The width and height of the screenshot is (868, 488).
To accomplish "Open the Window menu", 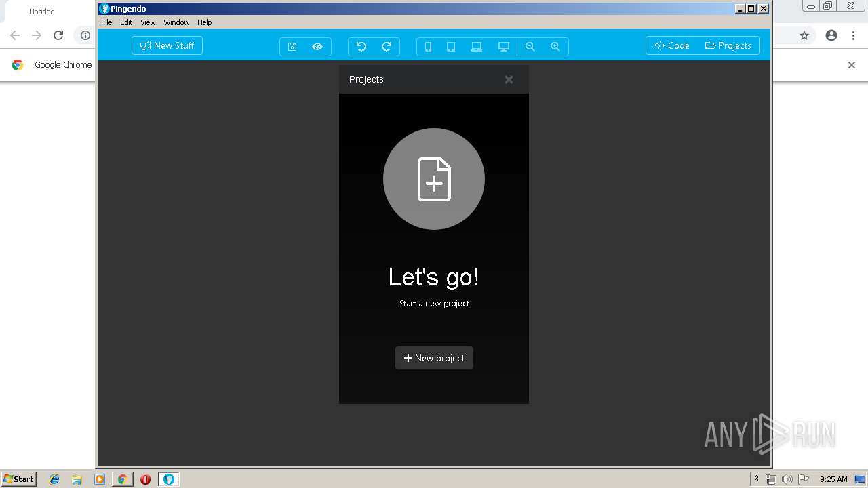I will tap(176, 22).
